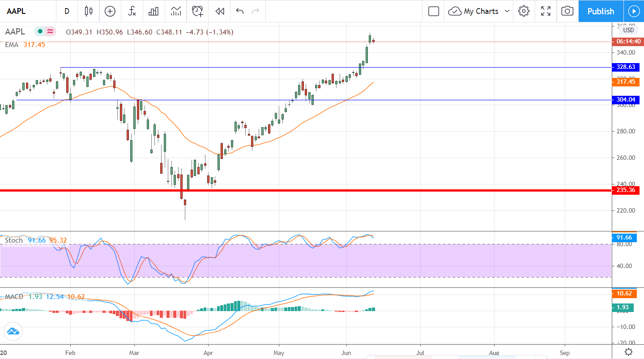Click the O349.31 open value in legend
644x359 pixels.
pos(79,32)
